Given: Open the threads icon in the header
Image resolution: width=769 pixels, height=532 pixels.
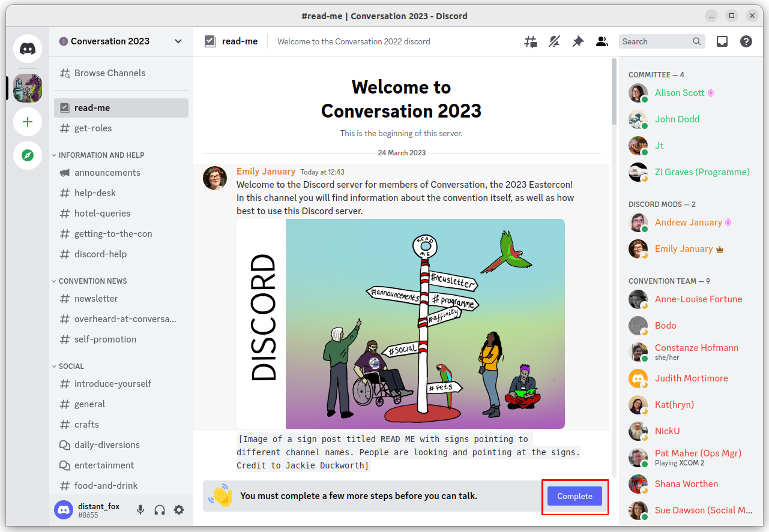Looking at the screenshot, I should coord(530,41).
